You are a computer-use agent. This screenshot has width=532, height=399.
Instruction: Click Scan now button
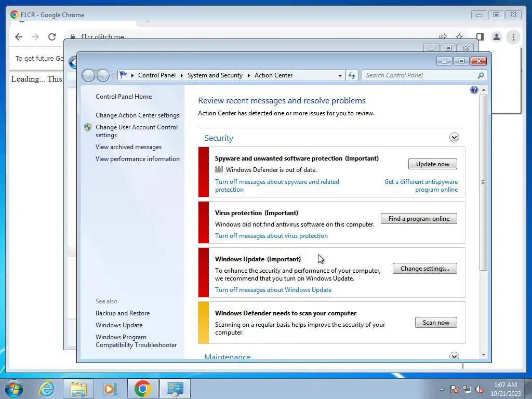[436, 323]
